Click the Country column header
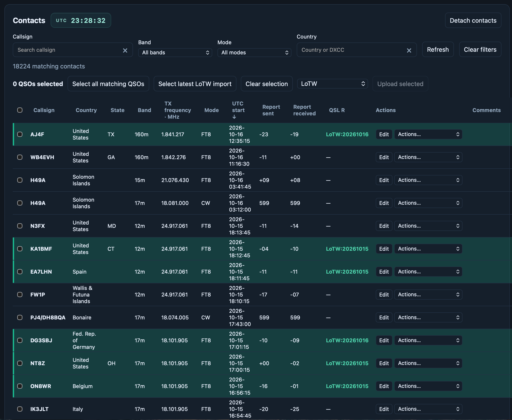The image size is (512, 420). 86,110
